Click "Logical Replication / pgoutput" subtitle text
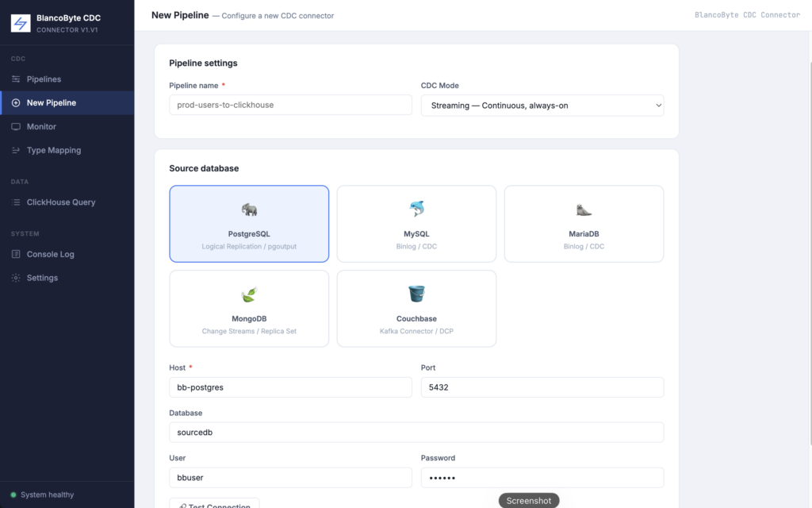812x508 pixels. (249, 247)
